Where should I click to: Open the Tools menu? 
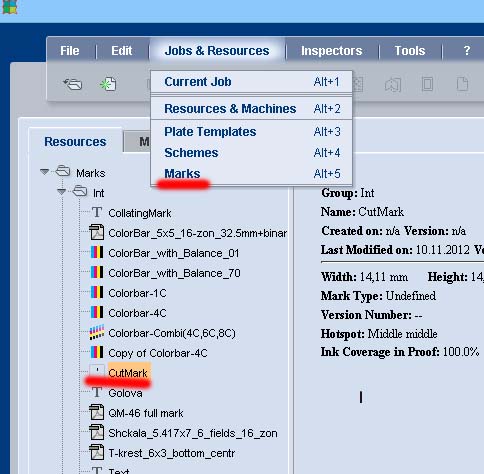410,51
